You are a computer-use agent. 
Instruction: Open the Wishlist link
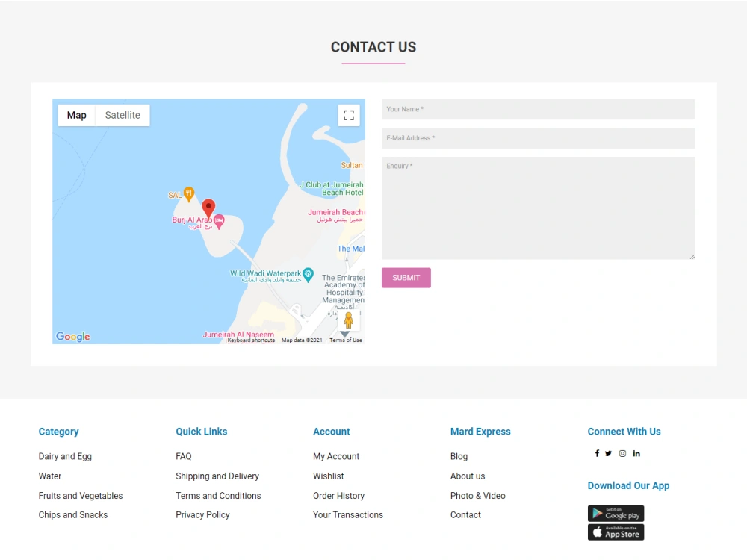[x=328, y=476]
